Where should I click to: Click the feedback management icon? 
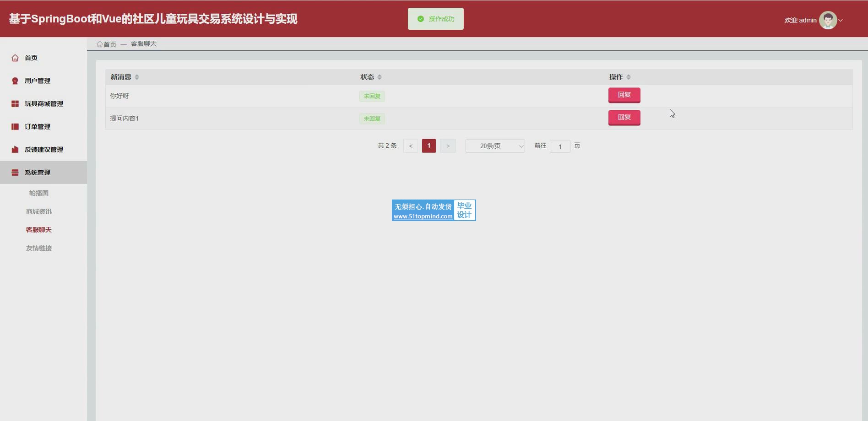tap(15, 150)
